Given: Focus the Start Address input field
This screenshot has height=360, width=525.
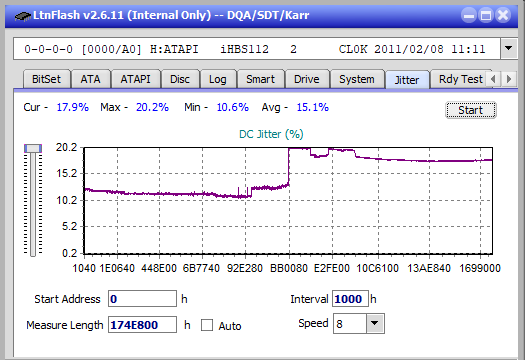Looking at the screenshot, I should [142, 299].
